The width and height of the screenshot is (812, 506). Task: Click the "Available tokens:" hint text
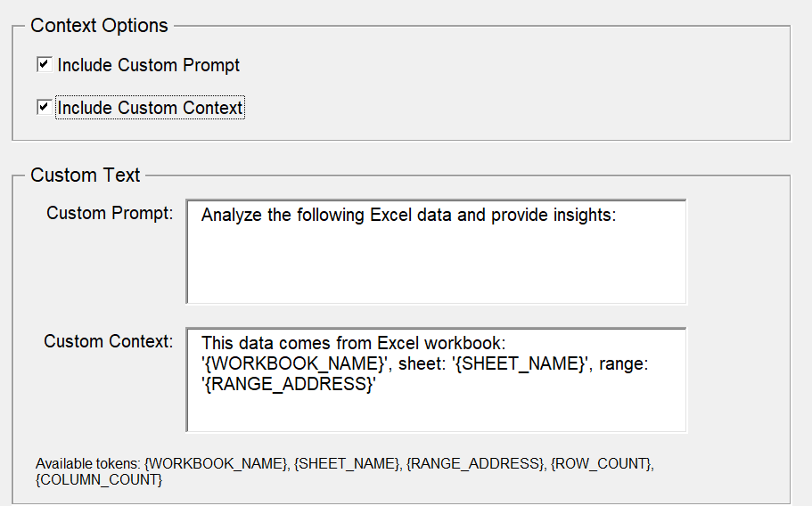click(87, 464)
